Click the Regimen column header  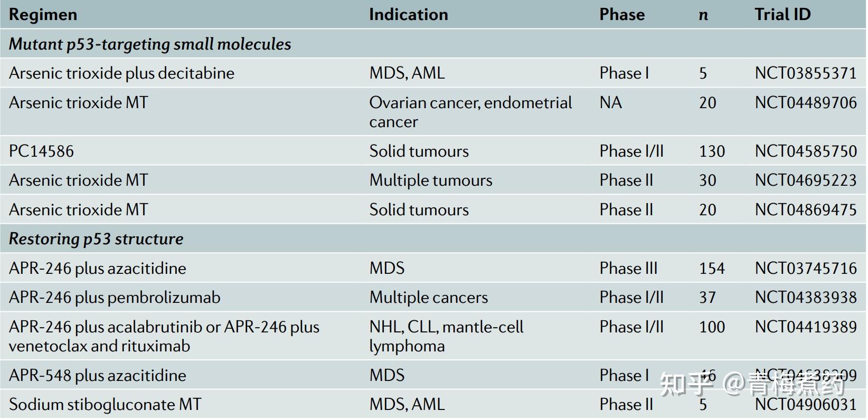click(x=43, y=15)
